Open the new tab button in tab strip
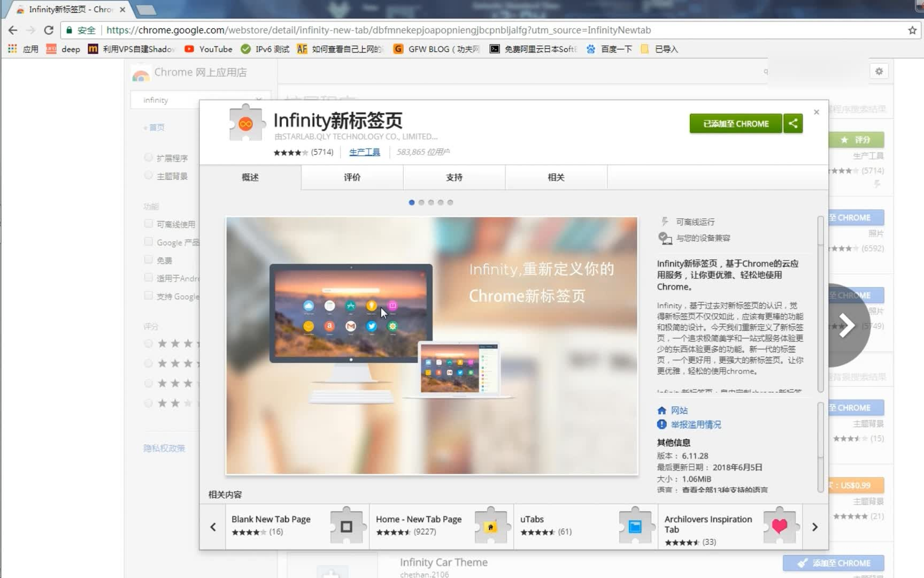Screen dimensions: 924x578 145,10
